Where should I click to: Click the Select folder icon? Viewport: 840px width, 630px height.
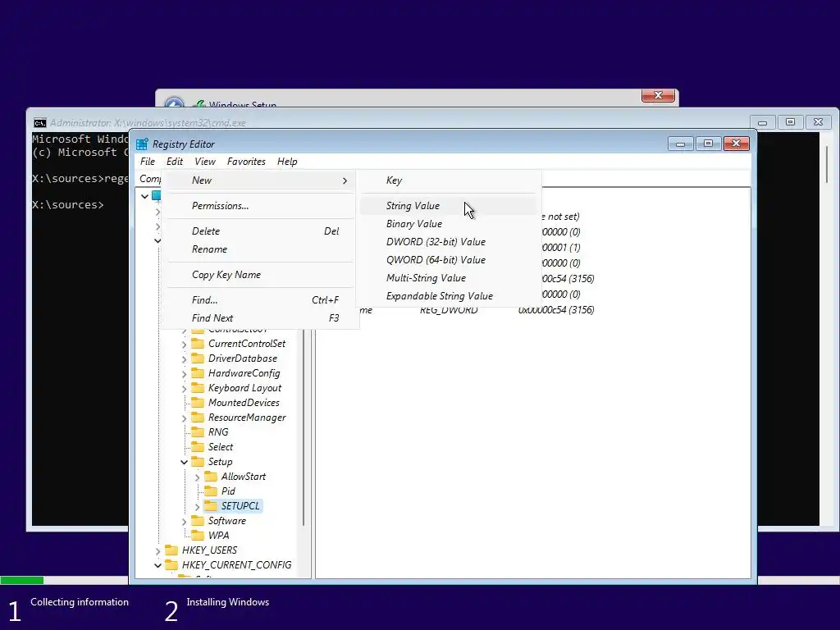(198, 447)
